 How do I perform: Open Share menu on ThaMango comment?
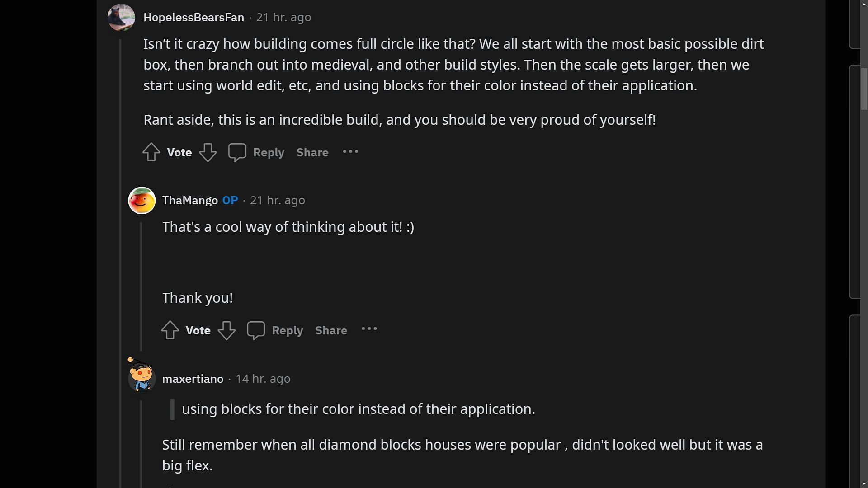(331, 330)
